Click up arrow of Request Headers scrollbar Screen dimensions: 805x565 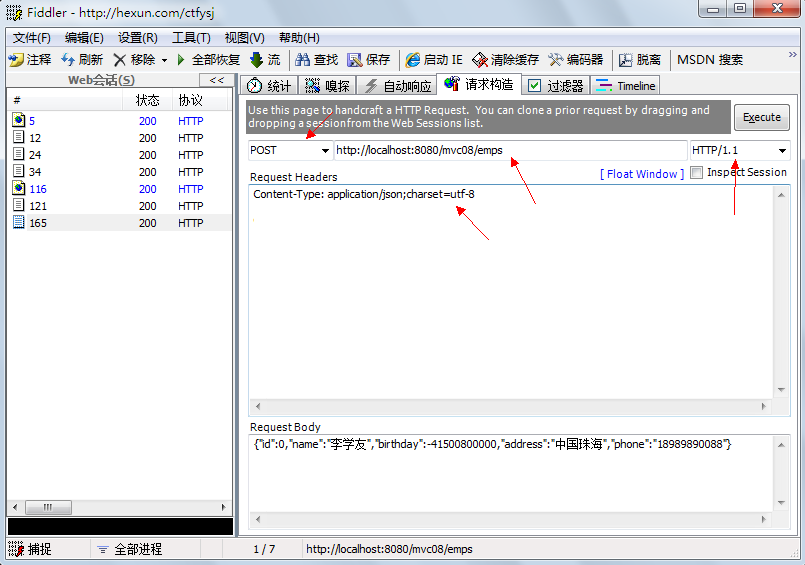pyautogui.click(x=781, y=195)
